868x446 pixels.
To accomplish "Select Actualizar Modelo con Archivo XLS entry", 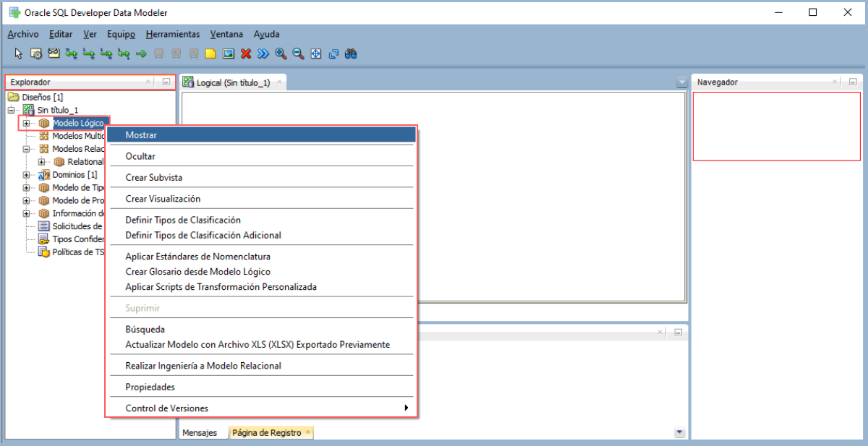I will pyautogui.click(x=261, y=345).
